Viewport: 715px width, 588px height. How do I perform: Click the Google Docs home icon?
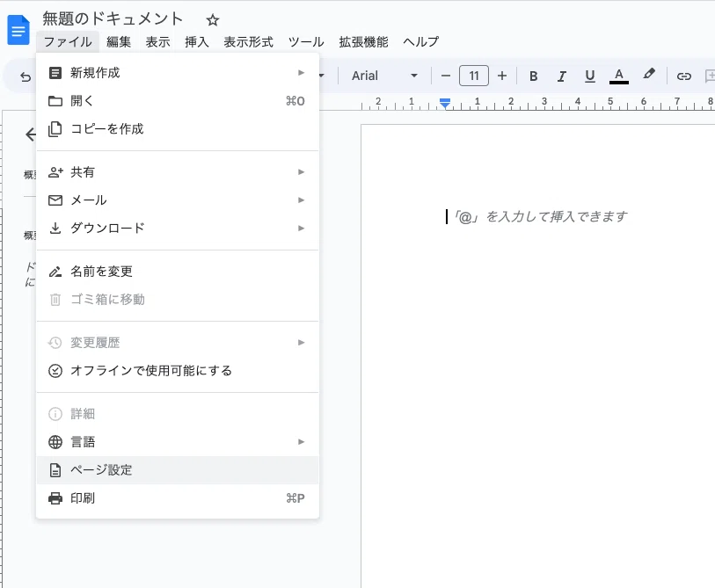point(18,31)
